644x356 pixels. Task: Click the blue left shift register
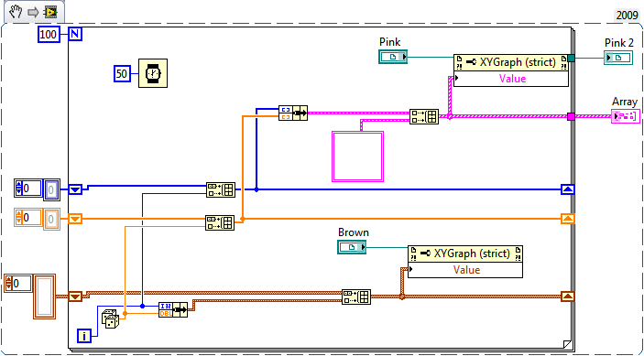pyautogui.click(x=75, y=189)
